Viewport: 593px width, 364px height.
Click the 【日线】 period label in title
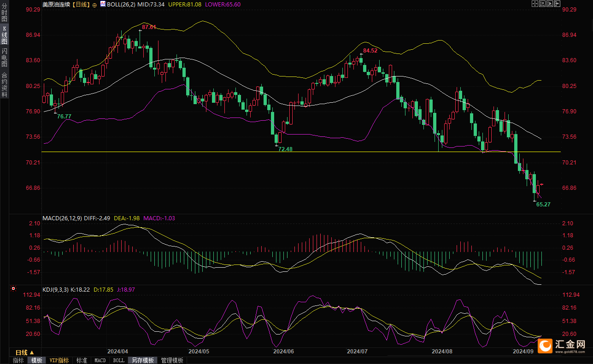coord(81,4)
